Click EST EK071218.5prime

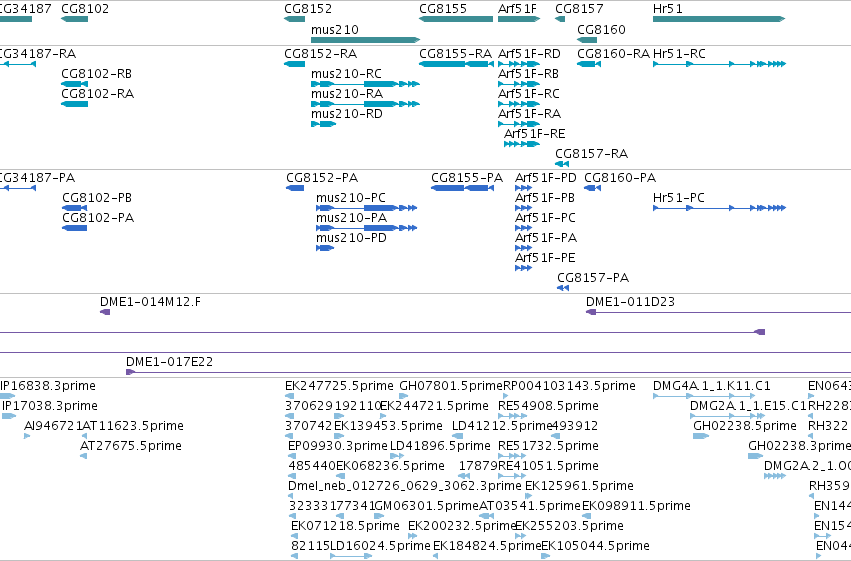click(345, 526)
